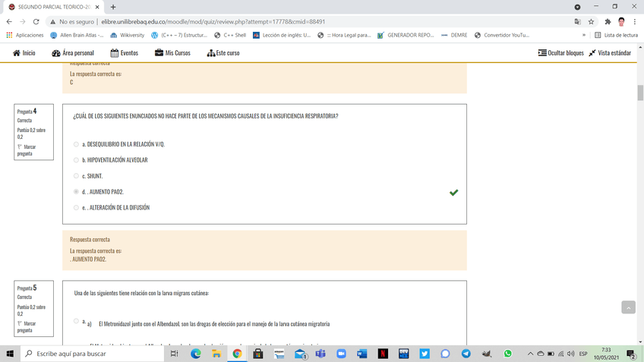The image size is (644, 362).
Task: Open Microsoft Edge from taskbar
Action: 195,354
